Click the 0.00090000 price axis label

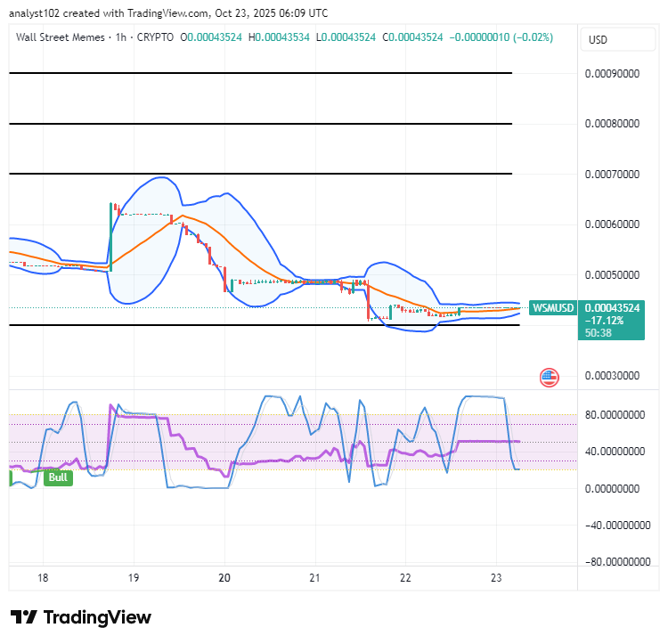pos(612,74)
